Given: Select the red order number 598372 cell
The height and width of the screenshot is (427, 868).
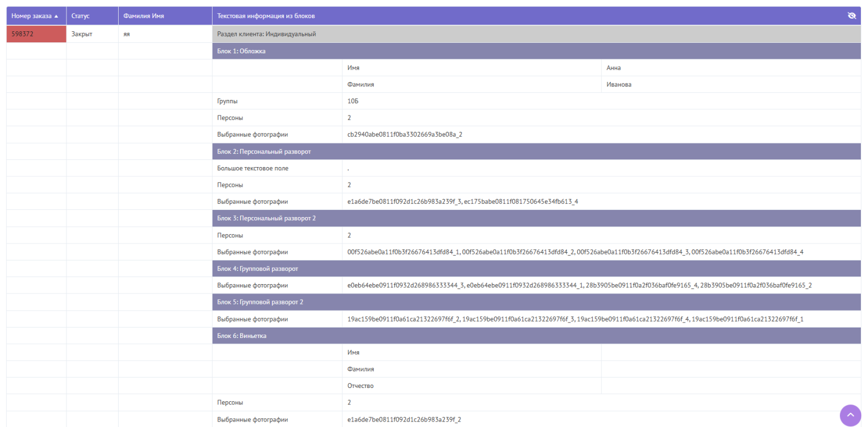Looking at the screenshot, I should click(x=36, y=34).
